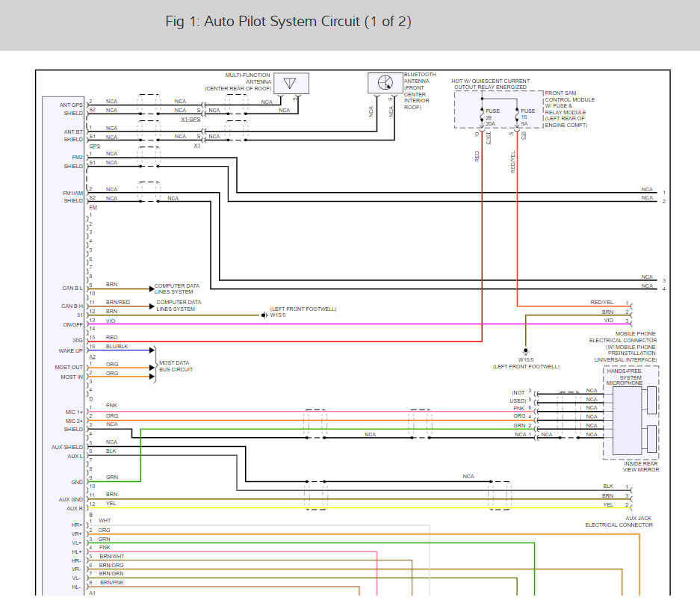Click the 'FM2' pin label
This screenshot has height=612, width=700.
click(77, 157)
